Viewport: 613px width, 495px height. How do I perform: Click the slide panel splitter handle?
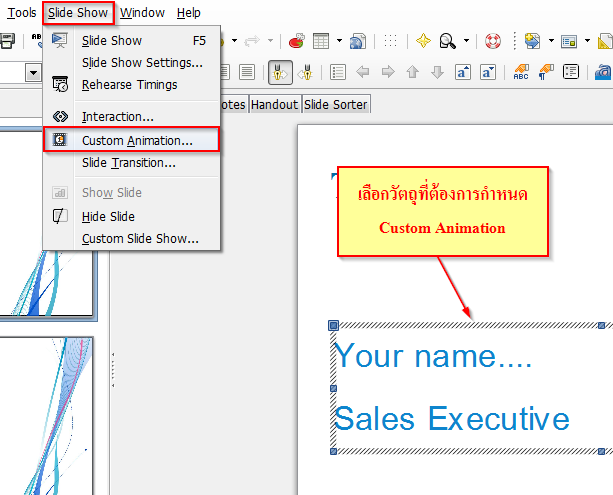[113, 370]
